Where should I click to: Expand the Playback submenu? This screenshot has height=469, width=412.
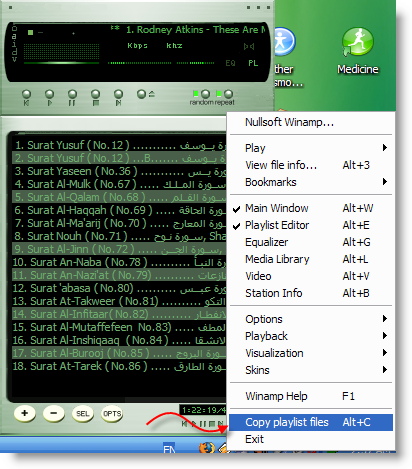pyautogui.click(x=311, y=336)
